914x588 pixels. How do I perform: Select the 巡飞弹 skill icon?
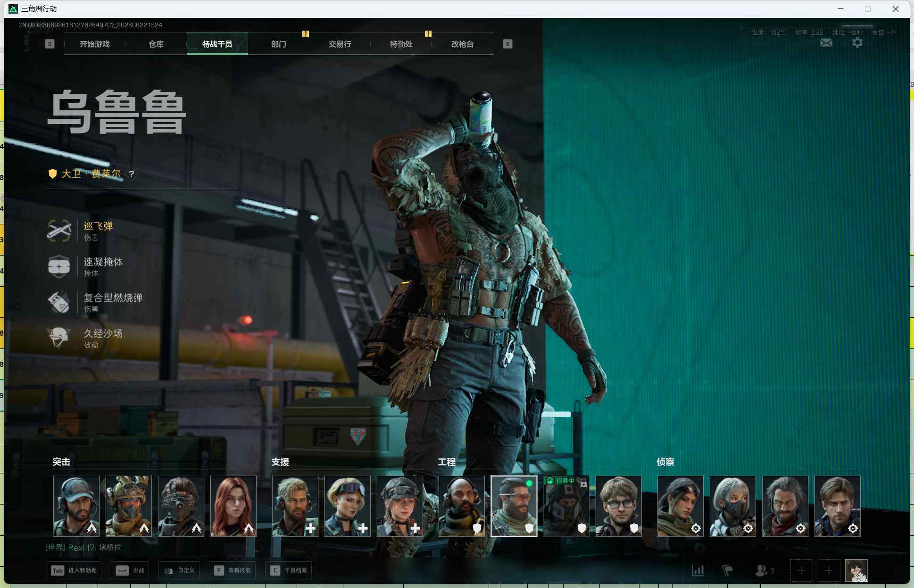(x=59, y=231)
